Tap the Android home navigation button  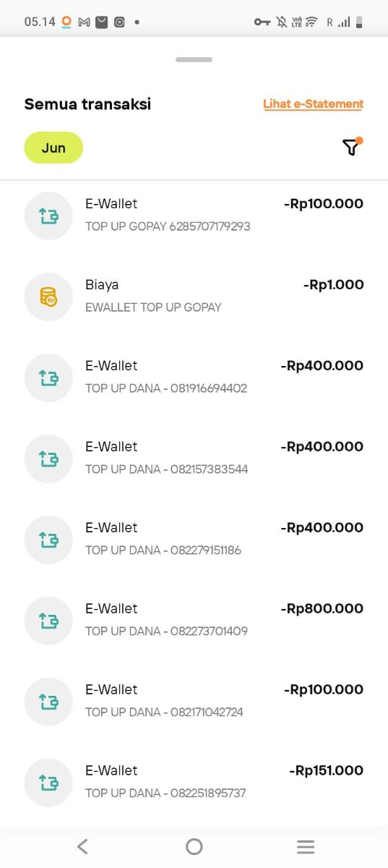[194, 846]
